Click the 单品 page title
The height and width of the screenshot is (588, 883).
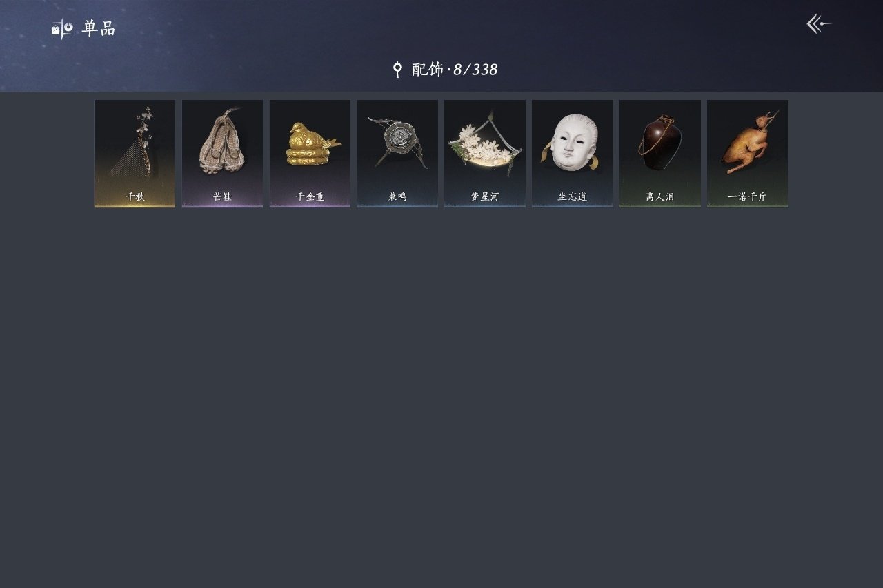[99, 29]
